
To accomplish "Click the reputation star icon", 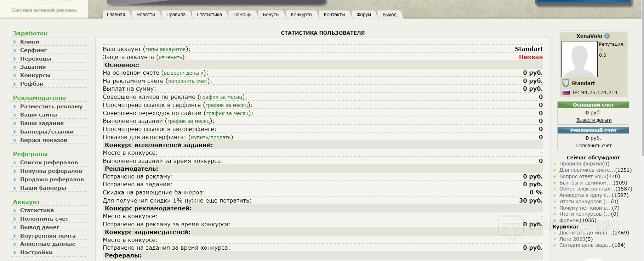I will (x=601, y=50).
